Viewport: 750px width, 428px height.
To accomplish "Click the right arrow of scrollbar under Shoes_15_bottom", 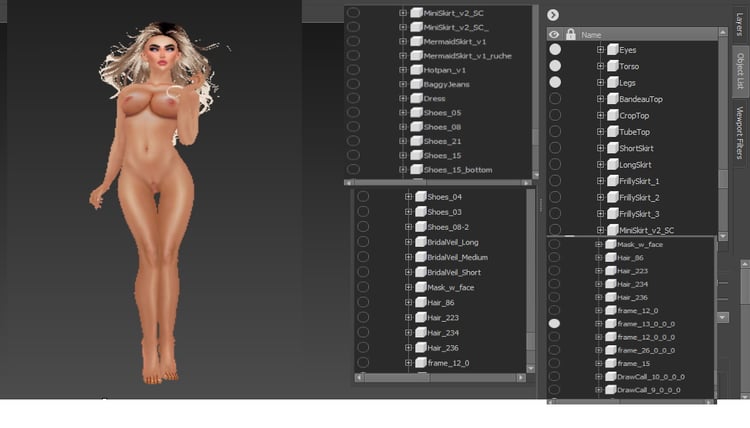I will tap(526, 182).
